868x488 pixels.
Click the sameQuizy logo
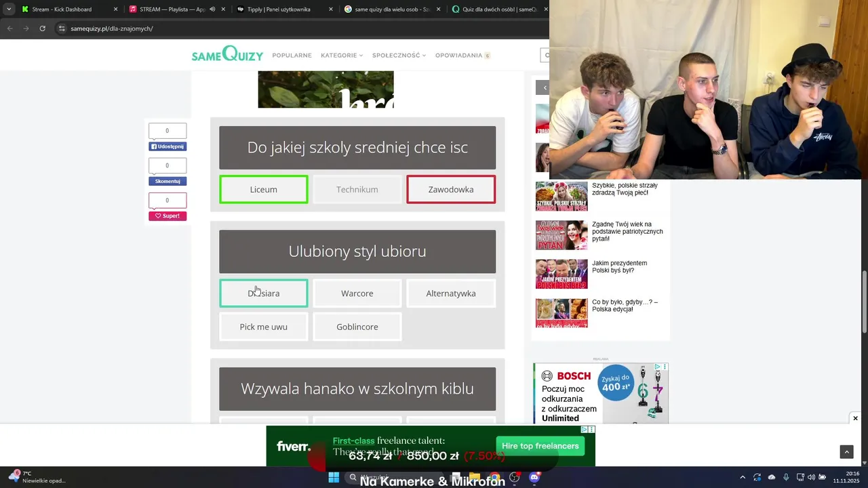tap(227, 54)
